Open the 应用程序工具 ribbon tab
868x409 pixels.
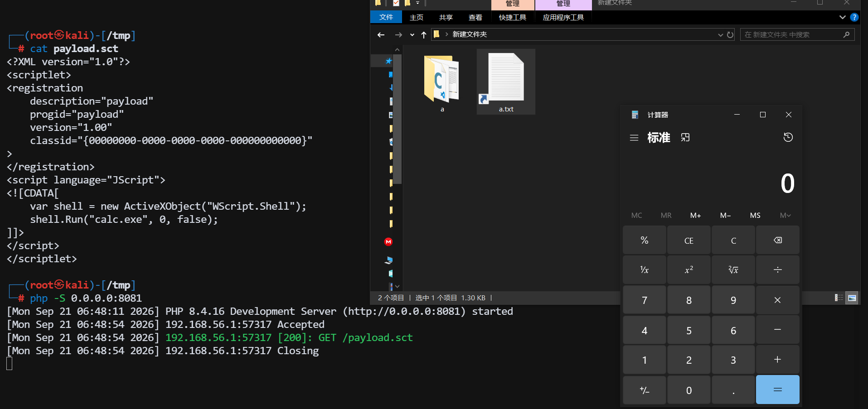click(563, 17)
